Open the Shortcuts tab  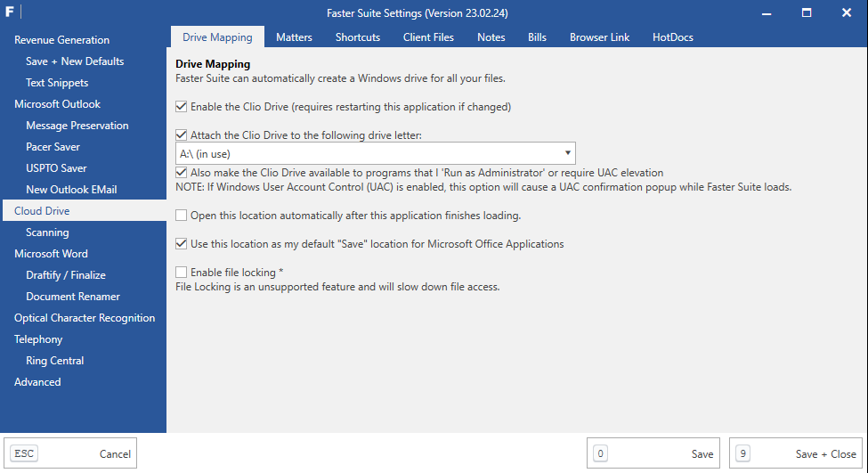pyautogui.click(x=358, y=37)
